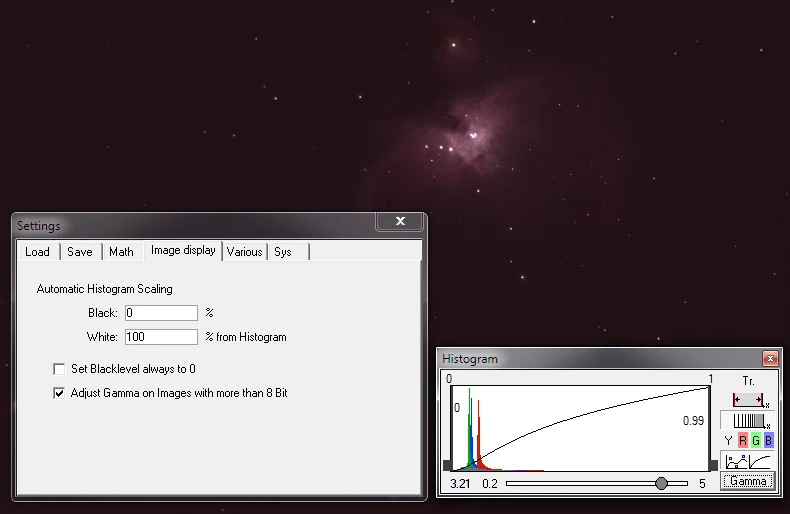Open the Various tab

click(244, 252)
